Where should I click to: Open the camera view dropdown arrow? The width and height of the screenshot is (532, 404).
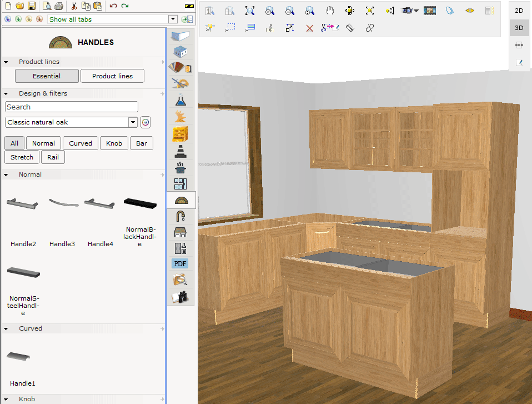click(x=416, y=11)
